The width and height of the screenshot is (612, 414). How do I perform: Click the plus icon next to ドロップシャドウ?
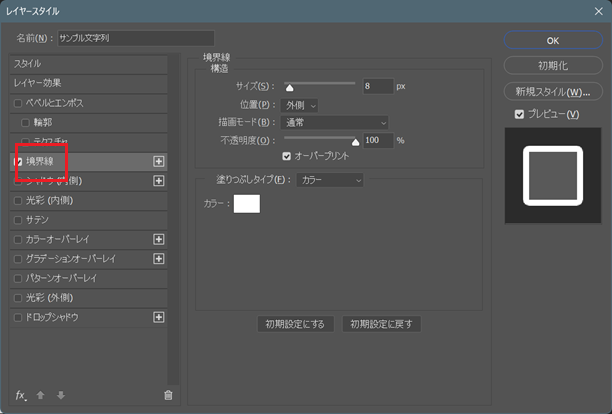[x=158, y=317]
